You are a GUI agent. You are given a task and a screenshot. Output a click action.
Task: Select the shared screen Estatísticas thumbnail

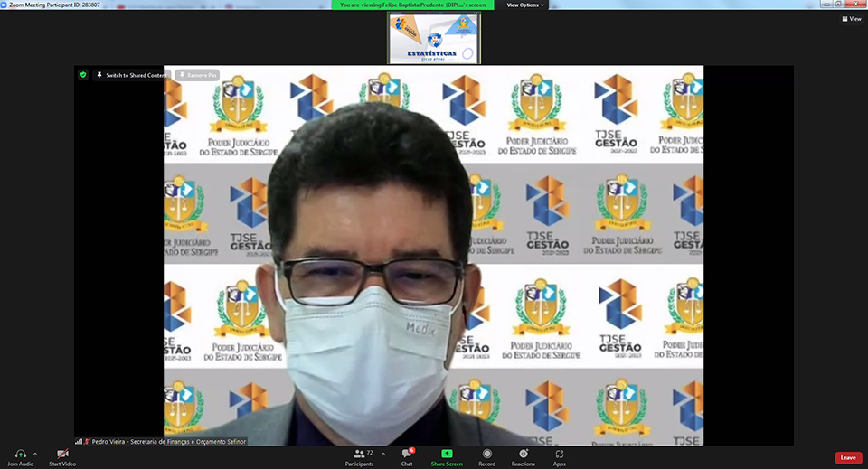(434, 38)
